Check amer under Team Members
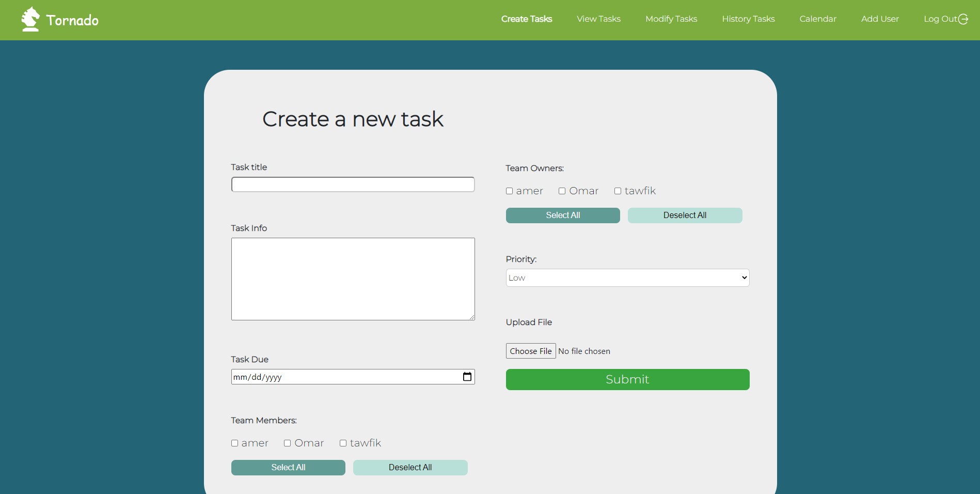The height and width of the screenshot is (494, 980). pyautogui.click(x=234, y=443)
